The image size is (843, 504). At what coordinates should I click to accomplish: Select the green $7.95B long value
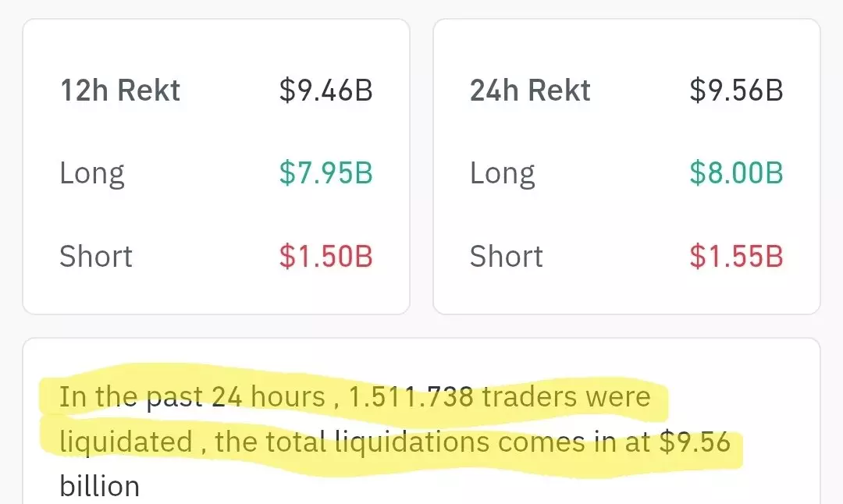tap(325, 173)
